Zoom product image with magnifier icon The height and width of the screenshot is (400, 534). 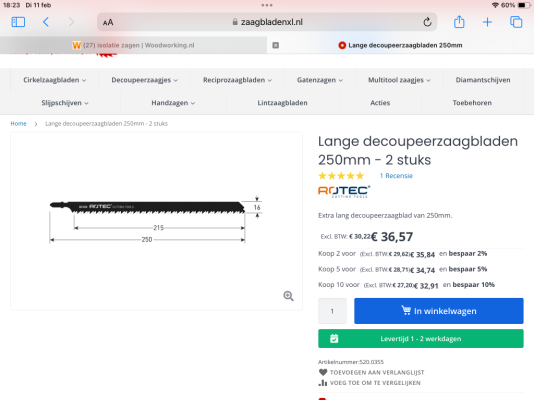[x=288, y=296]
